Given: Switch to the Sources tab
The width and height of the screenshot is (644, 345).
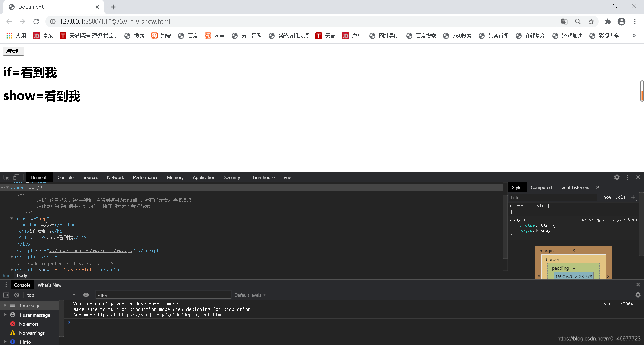Looking at the screenshot, I should tap(90, 177).
